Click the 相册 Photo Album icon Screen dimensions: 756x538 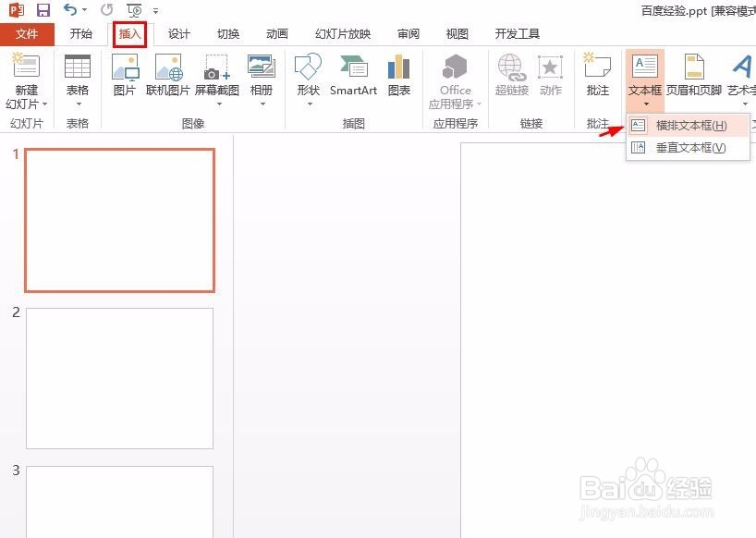click(x=261, y=66)
